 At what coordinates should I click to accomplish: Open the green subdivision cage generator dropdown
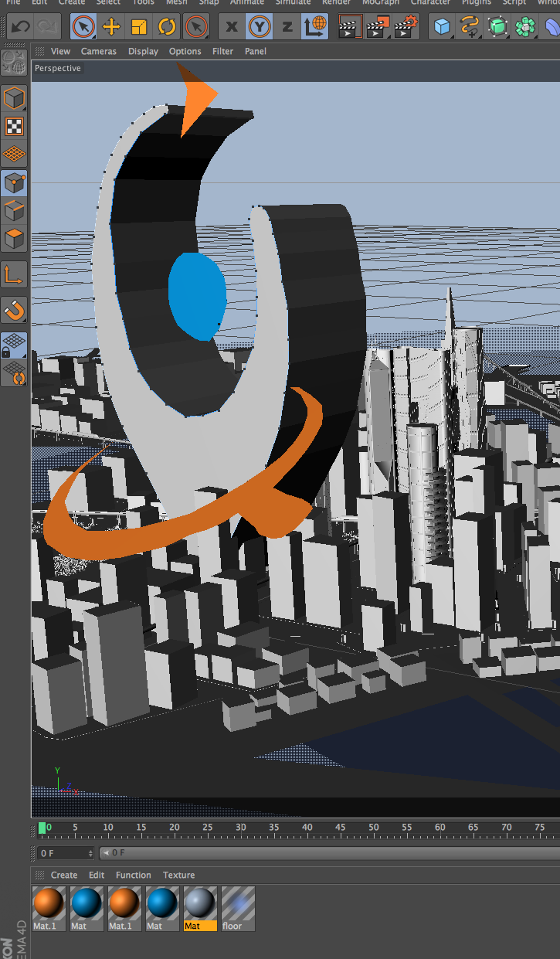pos(497,27)
